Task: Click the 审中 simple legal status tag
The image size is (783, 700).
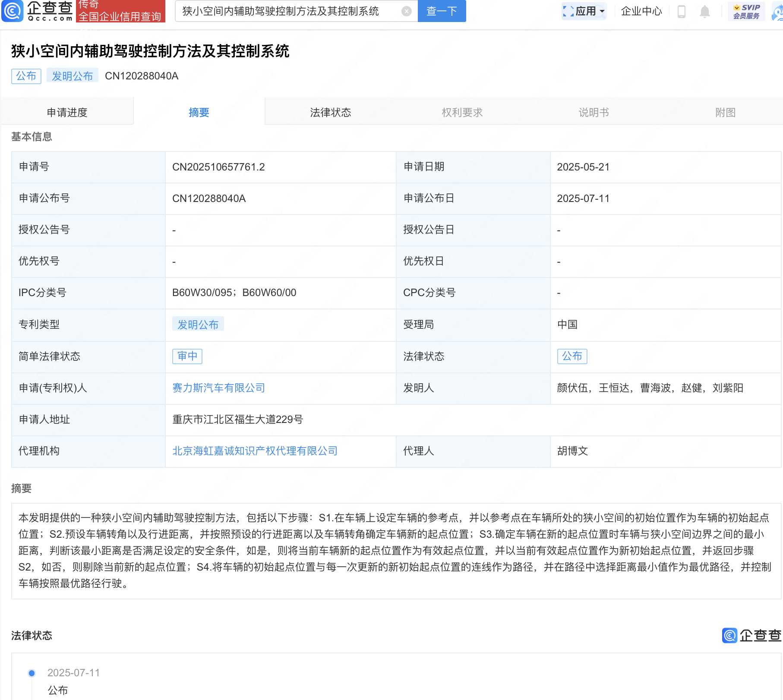Action: coord(187,356)
